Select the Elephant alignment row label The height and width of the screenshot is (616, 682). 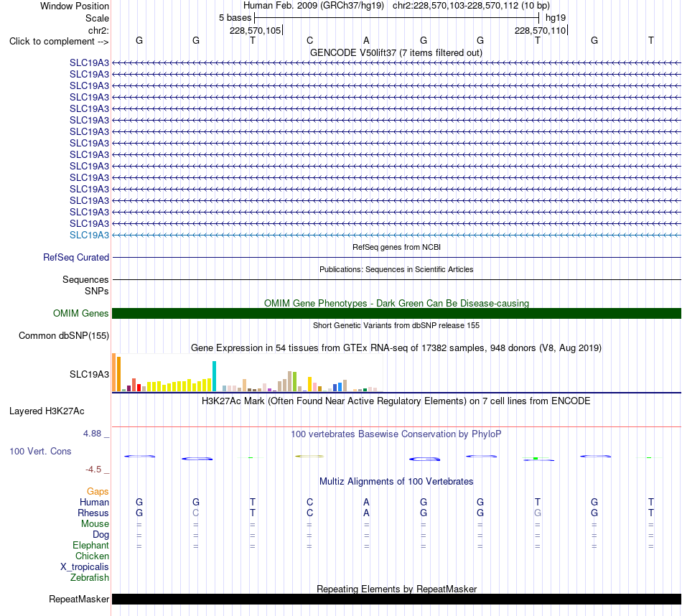point(90,545)
